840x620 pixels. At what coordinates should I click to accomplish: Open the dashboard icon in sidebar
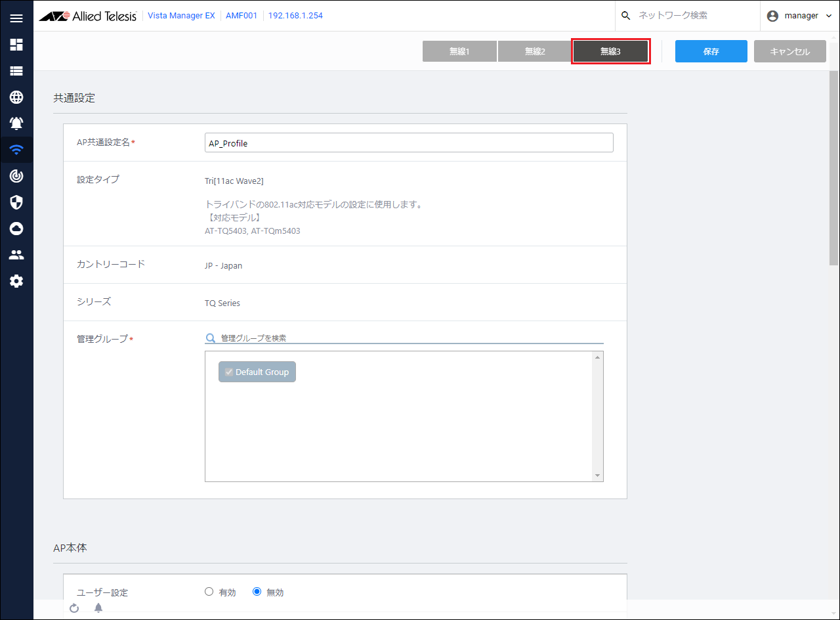coord(16,45)
